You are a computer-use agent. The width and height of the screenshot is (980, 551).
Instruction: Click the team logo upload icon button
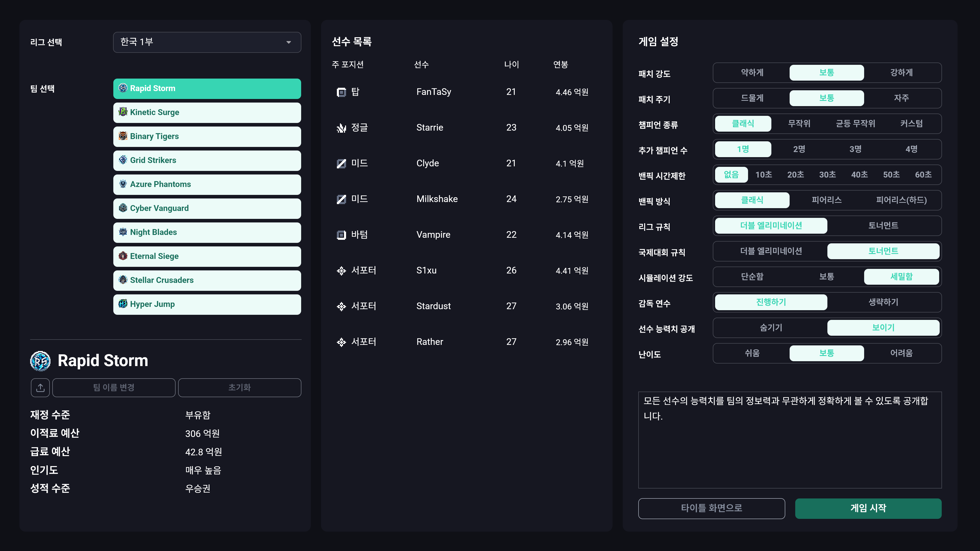click(x=40, y=387)
